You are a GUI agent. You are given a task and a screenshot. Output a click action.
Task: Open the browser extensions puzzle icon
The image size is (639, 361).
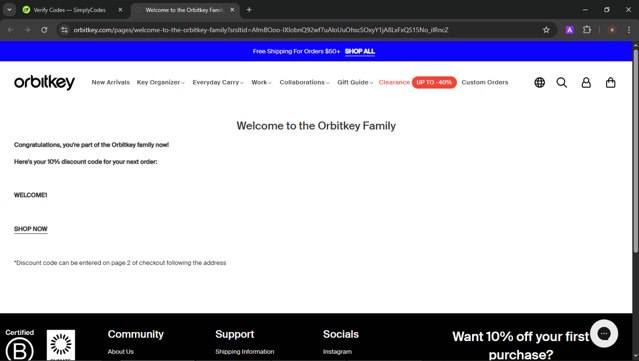tap(587, 30)
